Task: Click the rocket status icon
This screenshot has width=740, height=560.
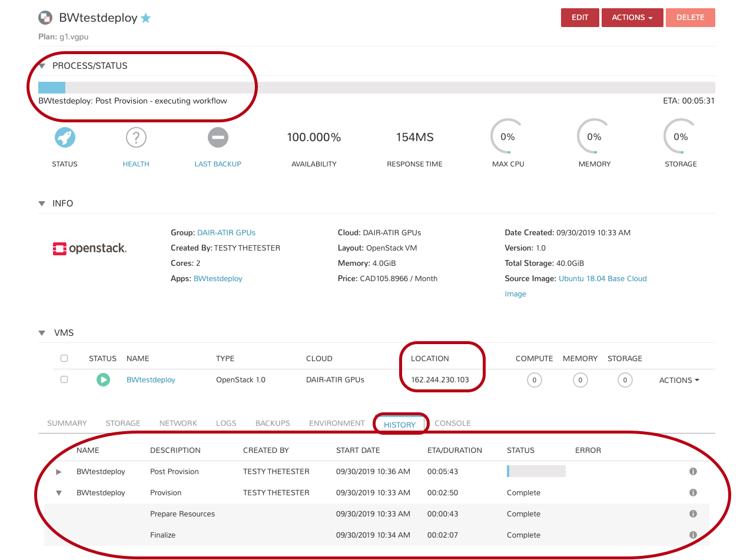Action: coord(65,138)
